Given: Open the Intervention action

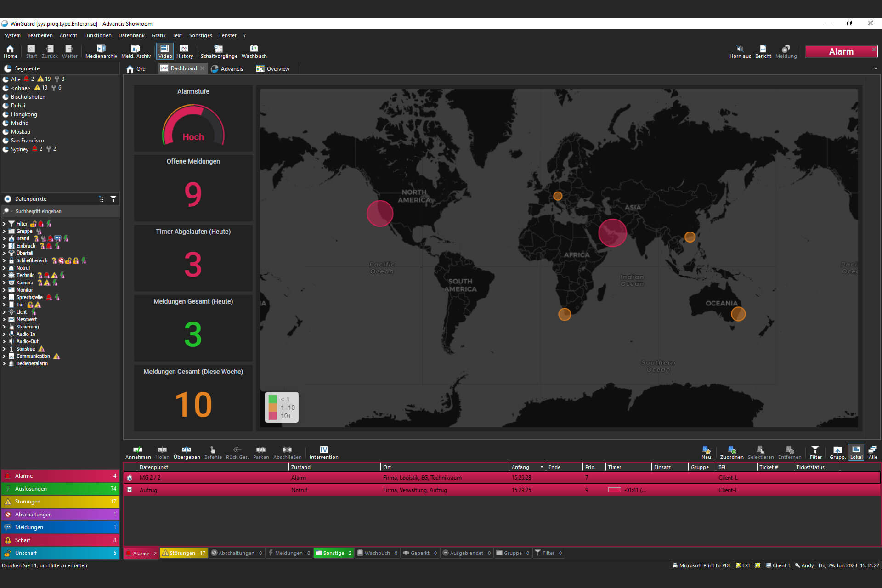Looking at the screenshot, I should point(324,452).
